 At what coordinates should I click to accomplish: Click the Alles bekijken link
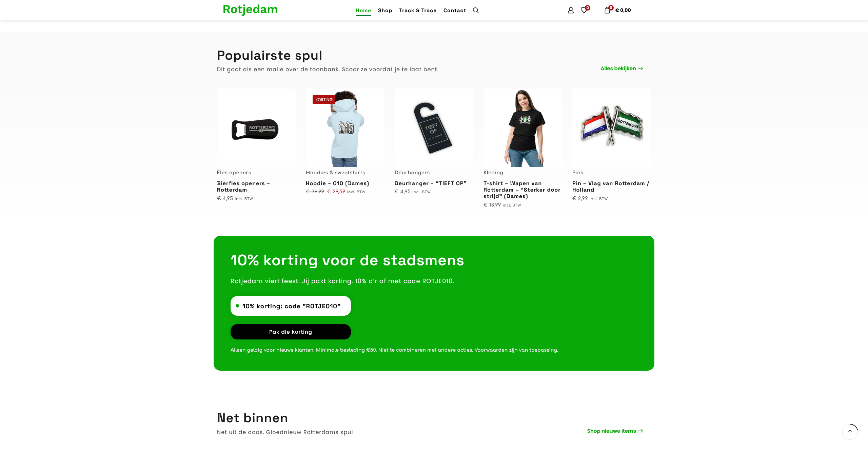coord(622,69)
